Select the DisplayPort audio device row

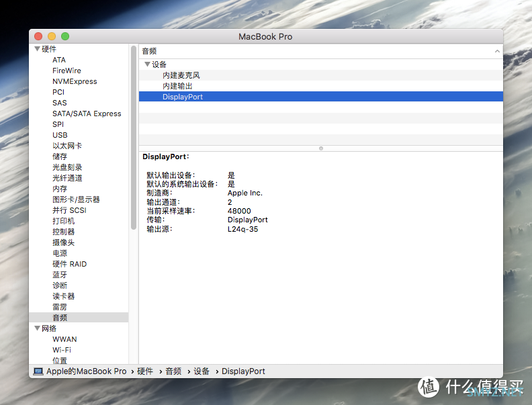pos(182,97)
